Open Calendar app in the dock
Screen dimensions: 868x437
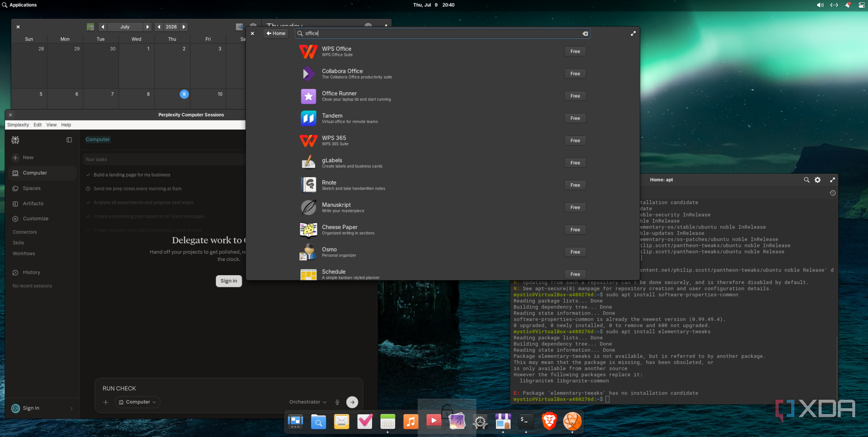(388, 422)
